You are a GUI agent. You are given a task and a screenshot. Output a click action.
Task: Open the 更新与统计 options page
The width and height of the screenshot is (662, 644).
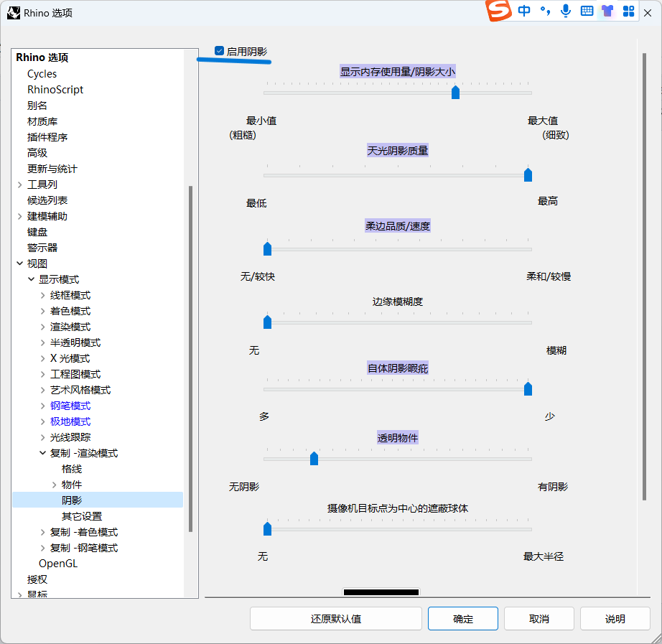pos(52,169)
